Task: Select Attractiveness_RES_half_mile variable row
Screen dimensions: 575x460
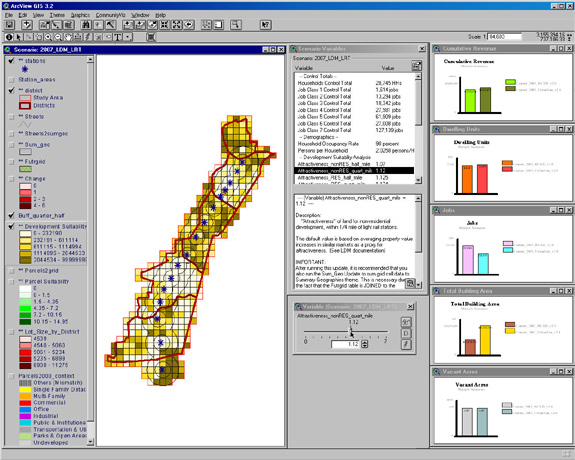Action: coord(354,178)
